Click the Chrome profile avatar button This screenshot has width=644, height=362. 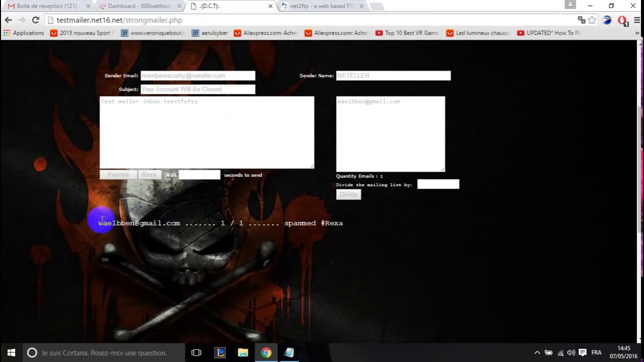point(570,5)
